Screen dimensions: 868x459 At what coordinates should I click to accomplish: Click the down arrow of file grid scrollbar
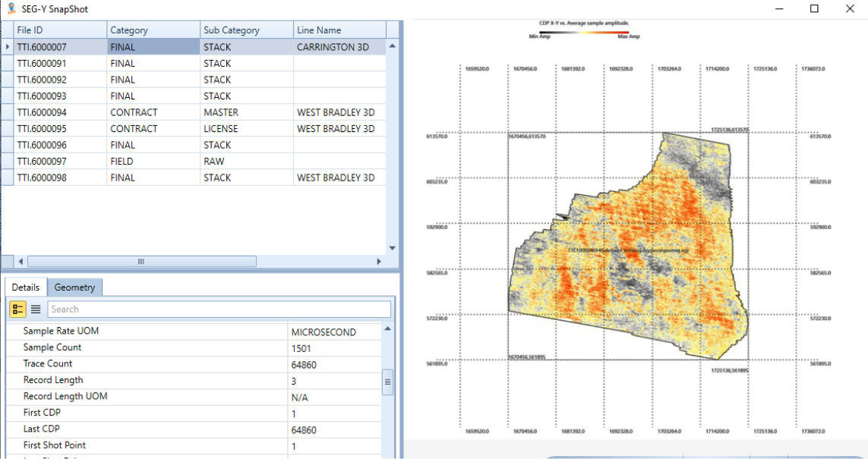393,248
